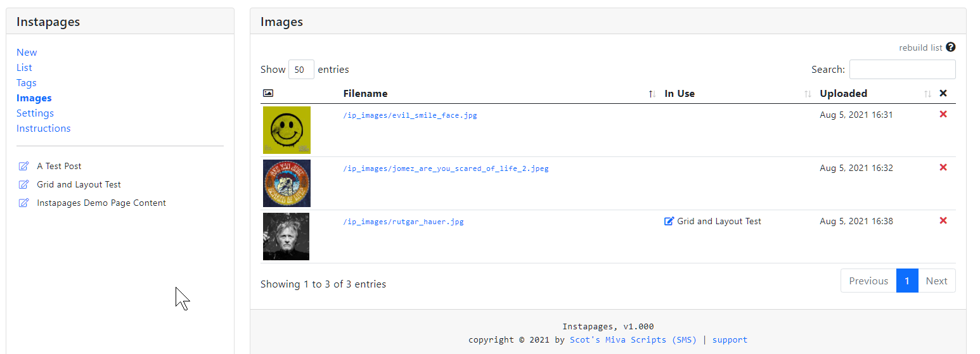Click the rebuild list link
The image size is (980, 354).
coord(920,47)
